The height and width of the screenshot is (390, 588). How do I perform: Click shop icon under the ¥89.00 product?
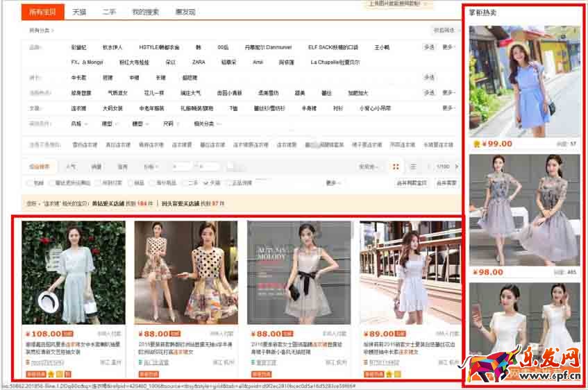[x=363, y=362]
